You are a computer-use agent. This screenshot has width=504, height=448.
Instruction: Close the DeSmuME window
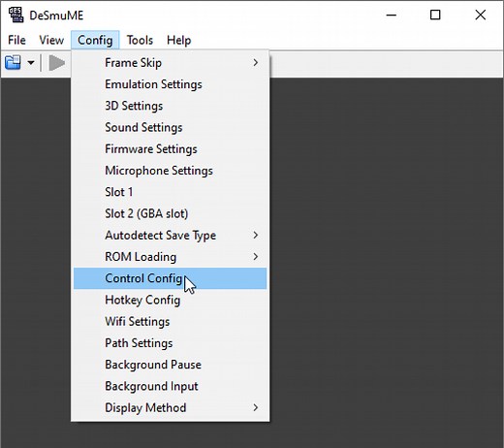(x=481, y=15)
